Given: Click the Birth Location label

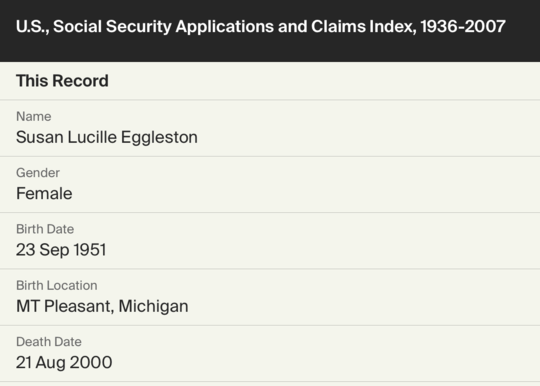Looking at the screenshot, I should click(x=57, y=285).
